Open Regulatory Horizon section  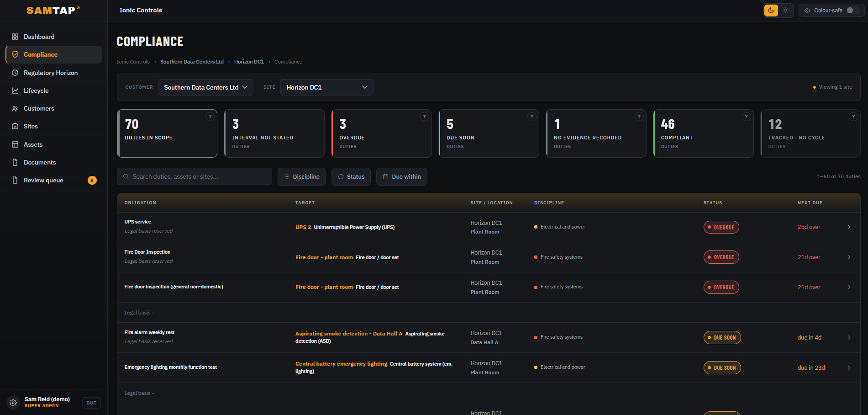coord(53,73)
